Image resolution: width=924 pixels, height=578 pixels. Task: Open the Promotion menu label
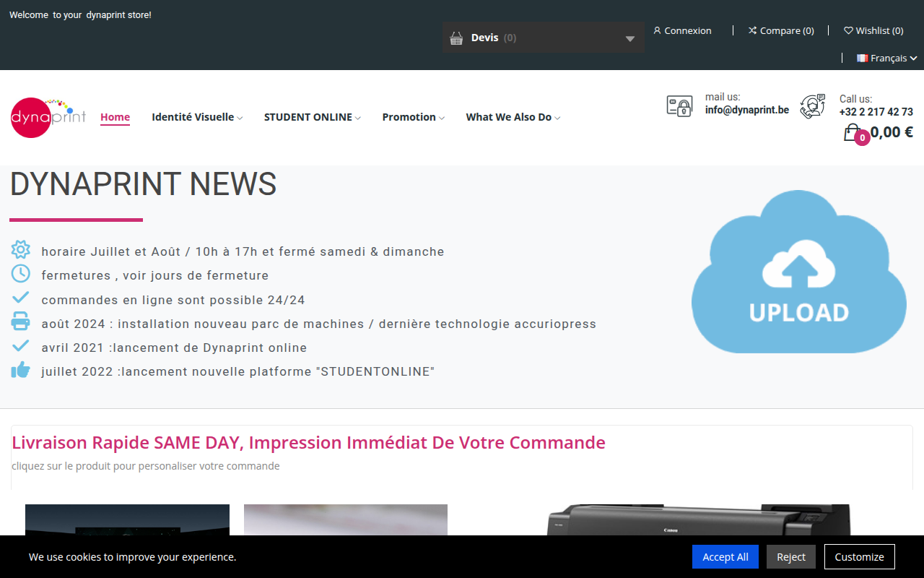click(x=409, y=117)
